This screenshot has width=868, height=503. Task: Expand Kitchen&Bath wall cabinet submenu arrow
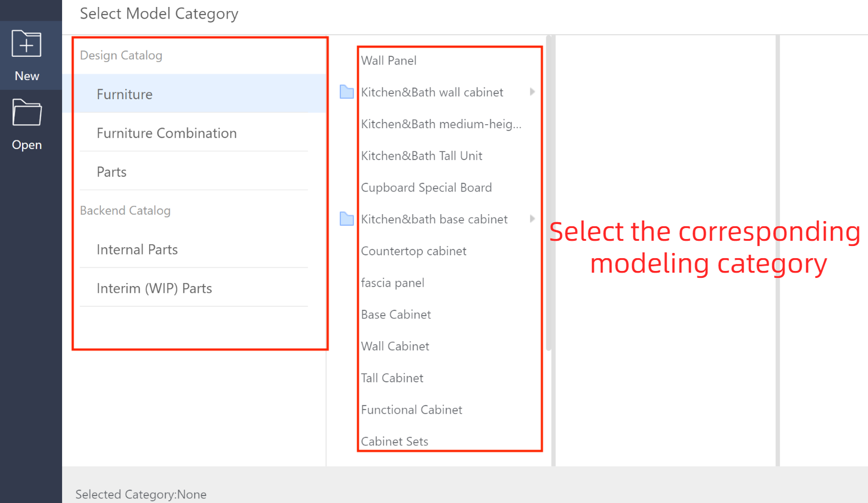532,92
